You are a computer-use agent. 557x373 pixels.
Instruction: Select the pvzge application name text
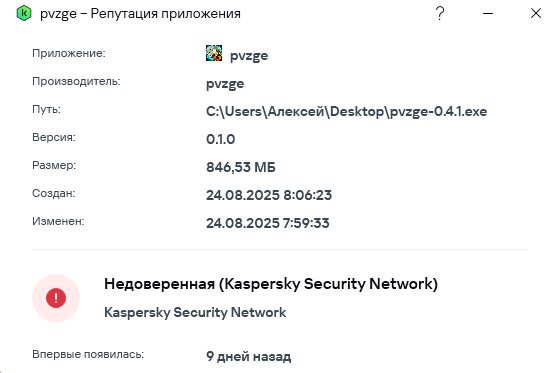pyautogui.click(x=249, y=56)
